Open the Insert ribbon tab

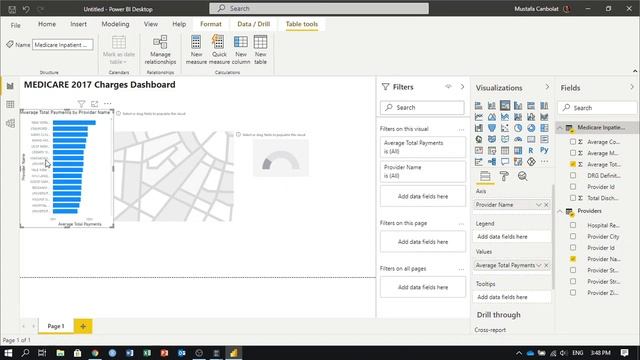coord(78,24)
